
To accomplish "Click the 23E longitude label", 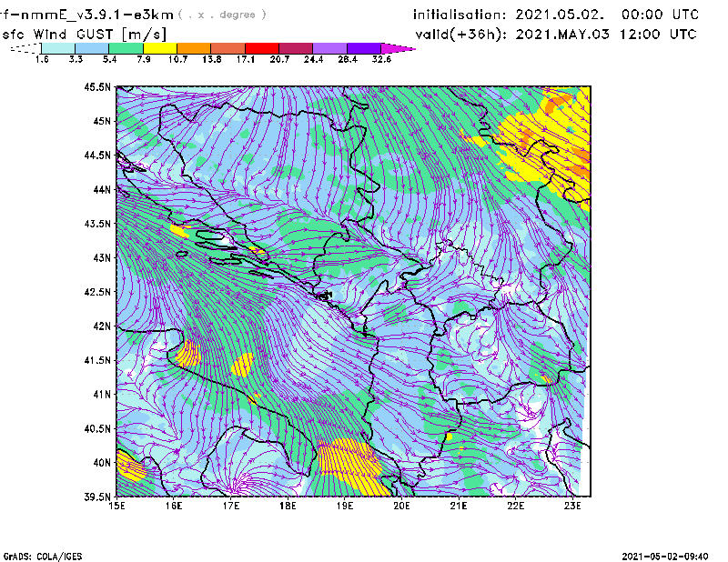I will tap(572, 506).
